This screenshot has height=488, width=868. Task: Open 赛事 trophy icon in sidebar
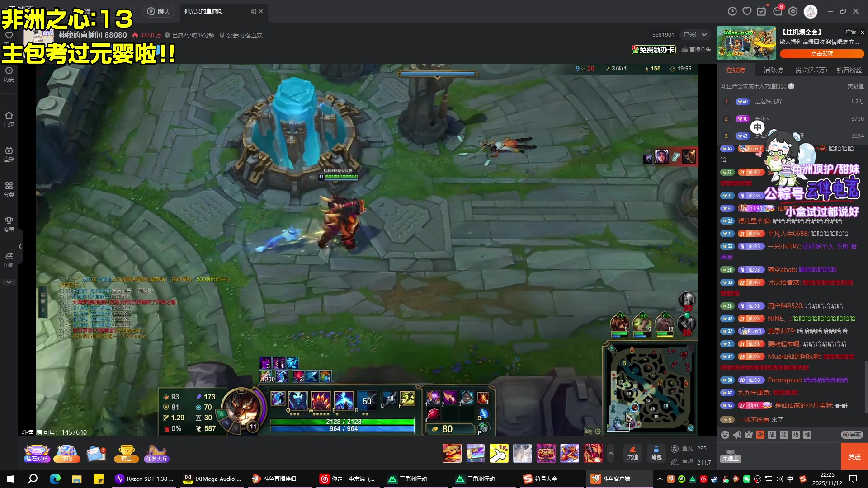[9, 224]
